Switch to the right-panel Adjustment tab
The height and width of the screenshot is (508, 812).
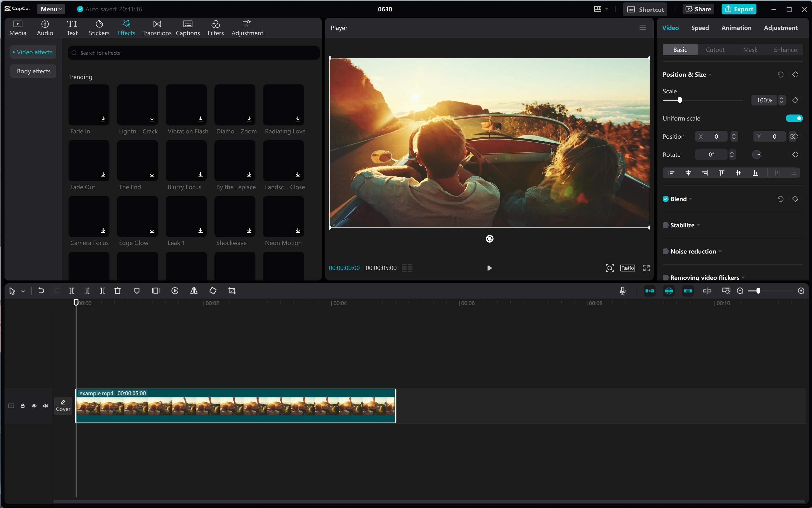781,28
